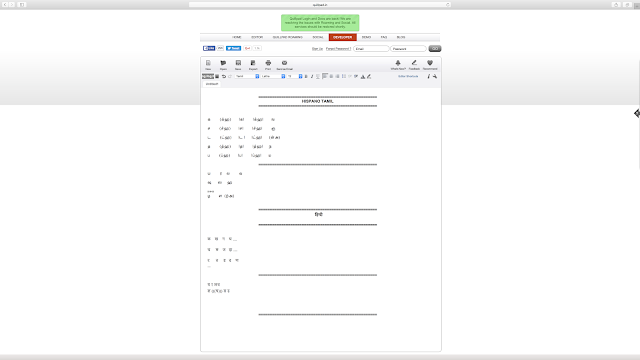Viewport: 640px width, 360px height.
Task: Align text left
Action: point(325,76)
